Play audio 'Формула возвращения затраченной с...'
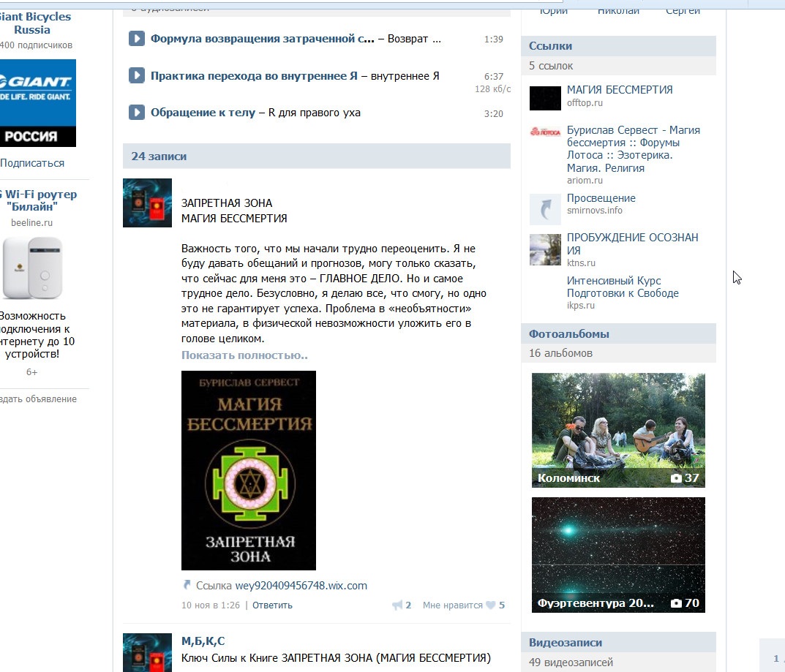Viewport: 785px width, 672px height. [x=136, y=39]
